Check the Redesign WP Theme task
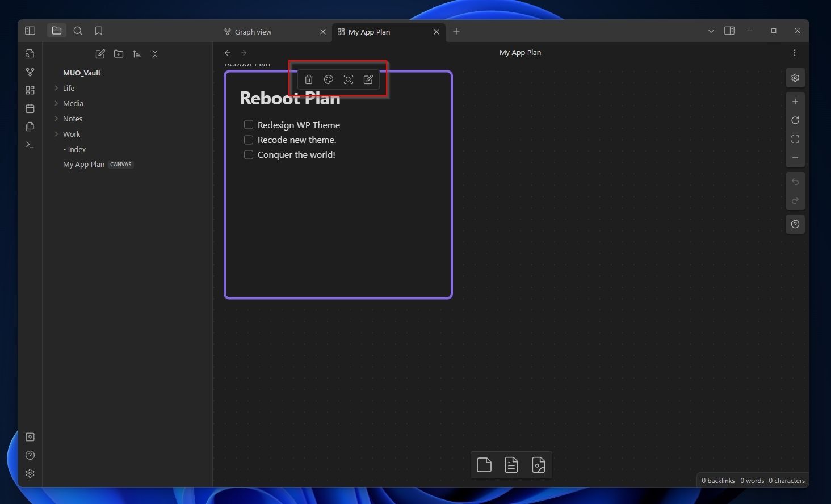 [248, 124]
